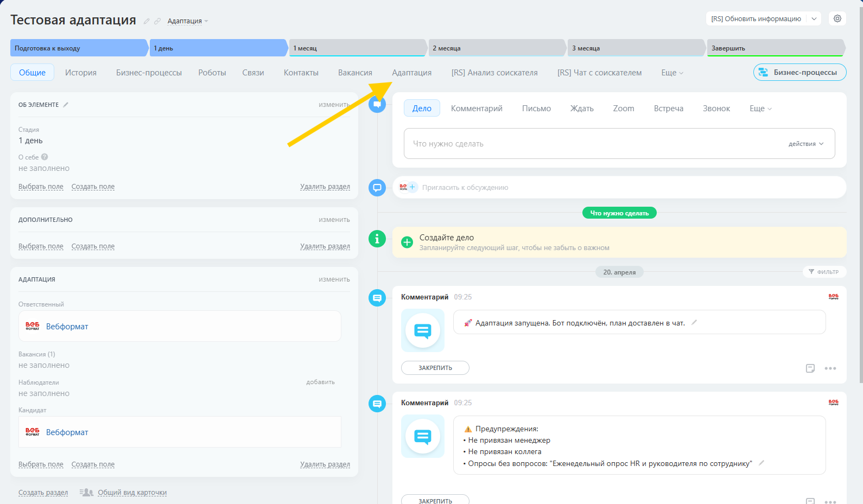This screenshot has height=504, width=863.
Task: Click edit pencil next to ОБ ЭЛЕМЕНТЕ
Action: tap(66, 105)
